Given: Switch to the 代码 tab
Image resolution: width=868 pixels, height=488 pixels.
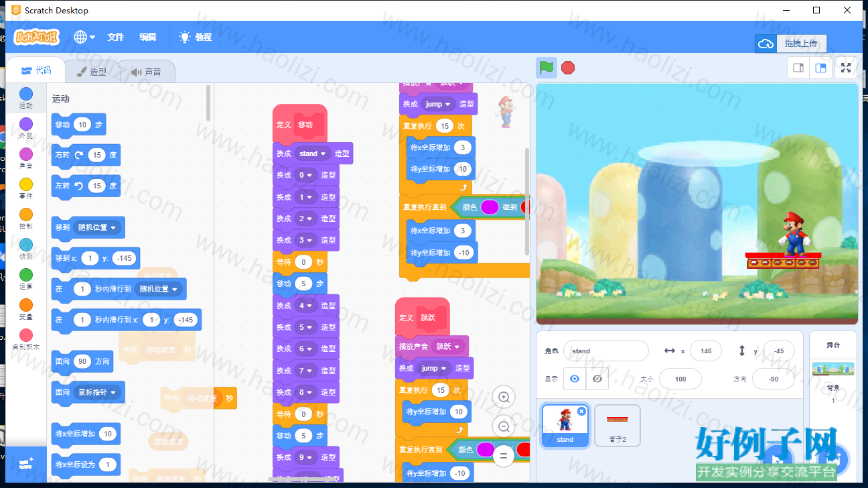Looking at the screenshot, I should tap(36, 70).
